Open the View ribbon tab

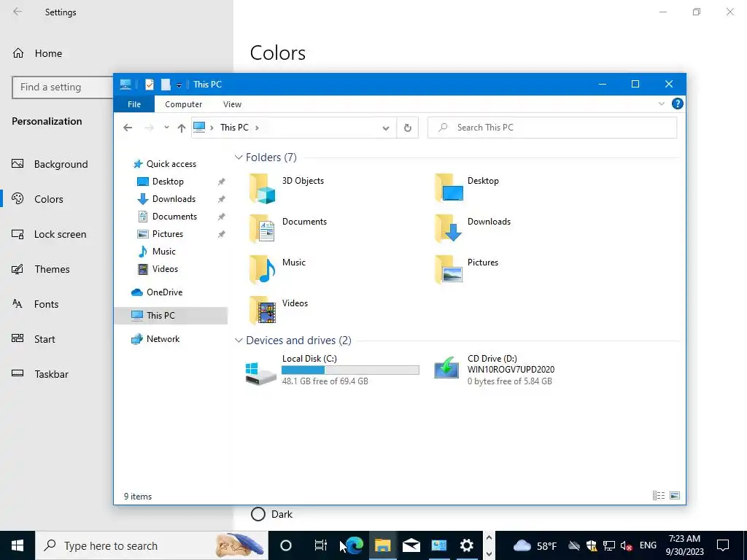pos(232,104)
